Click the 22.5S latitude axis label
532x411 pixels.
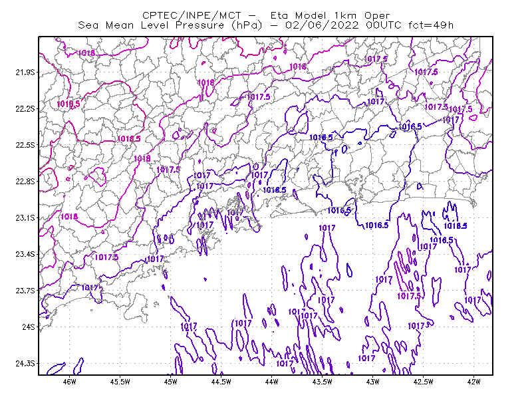[x=25, y=145]
